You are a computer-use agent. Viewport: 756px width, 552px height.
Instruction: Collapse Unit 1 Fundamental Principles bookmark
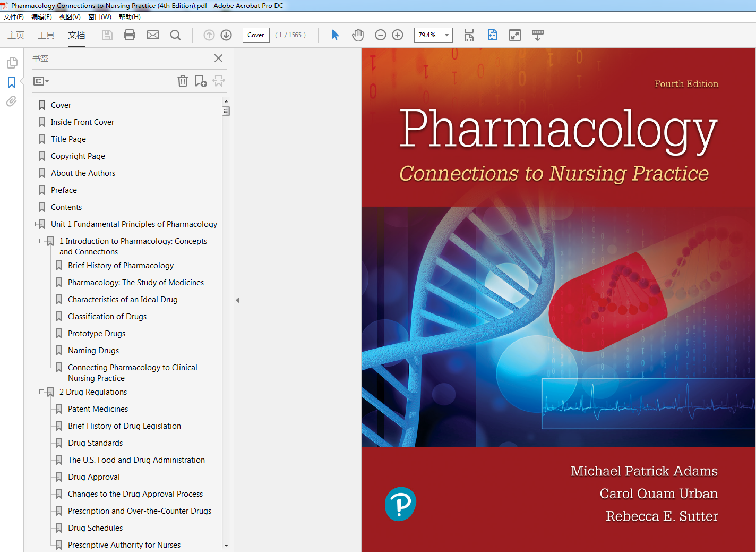(33, 224)
